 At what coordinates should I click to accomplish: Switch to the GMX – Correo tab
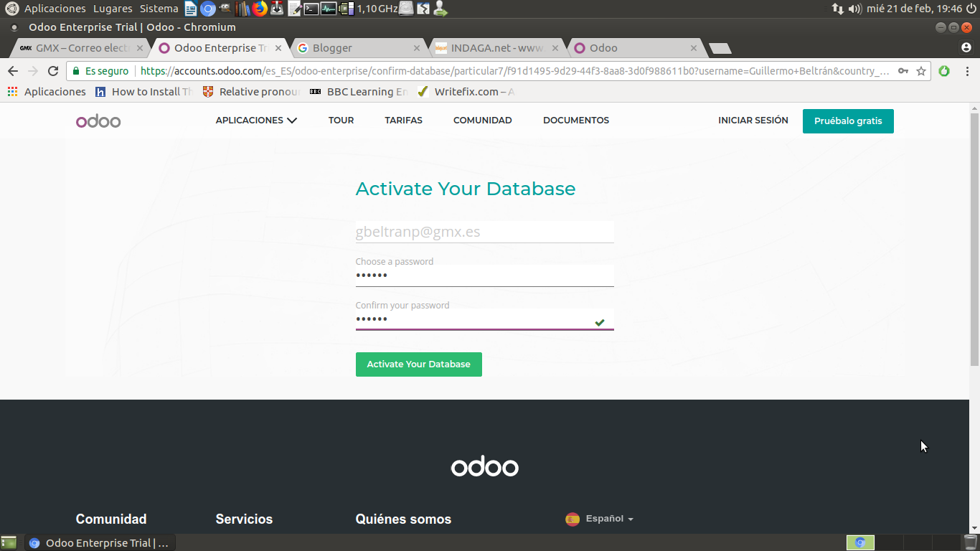79,48
